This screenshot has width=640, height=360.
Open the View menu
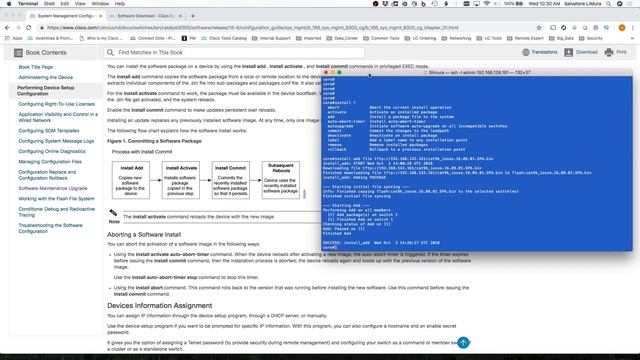pos(80,4)
